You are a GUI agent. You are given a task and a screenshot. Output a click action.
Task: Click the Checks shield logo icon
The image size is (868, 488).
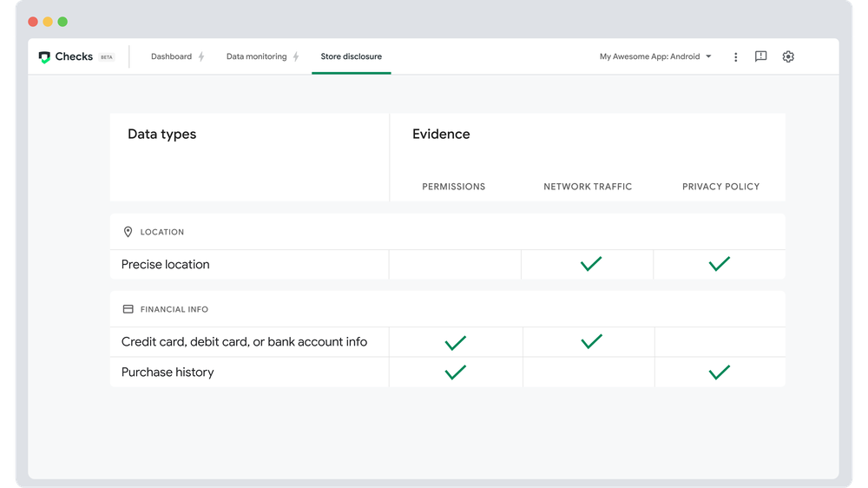click(x=44, y=57)
